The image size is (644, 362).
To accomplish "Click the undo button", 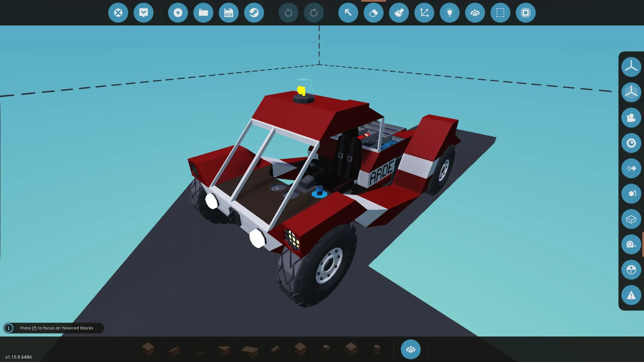I will (288, 13).
